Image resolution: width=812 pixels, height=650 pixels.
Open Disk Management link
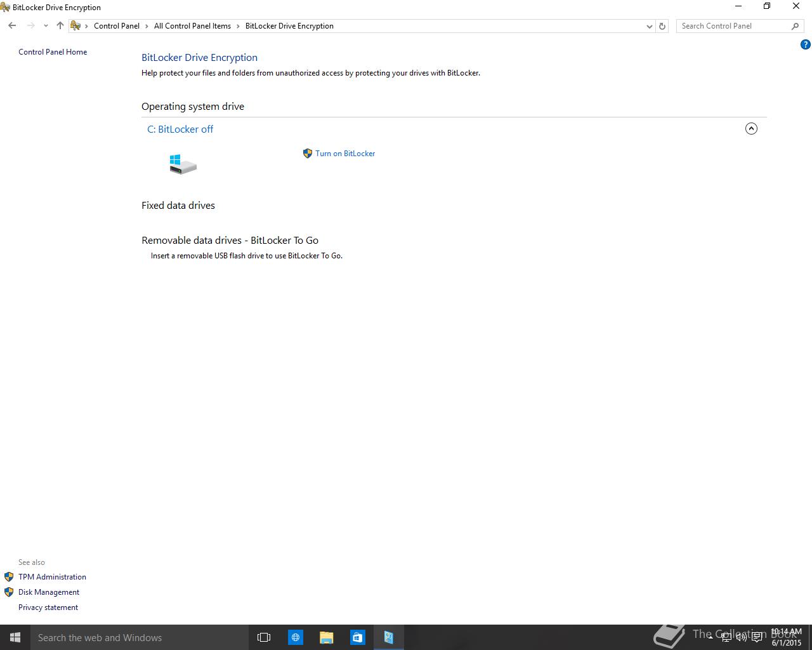pyautogui.click(x=49, y=592)
